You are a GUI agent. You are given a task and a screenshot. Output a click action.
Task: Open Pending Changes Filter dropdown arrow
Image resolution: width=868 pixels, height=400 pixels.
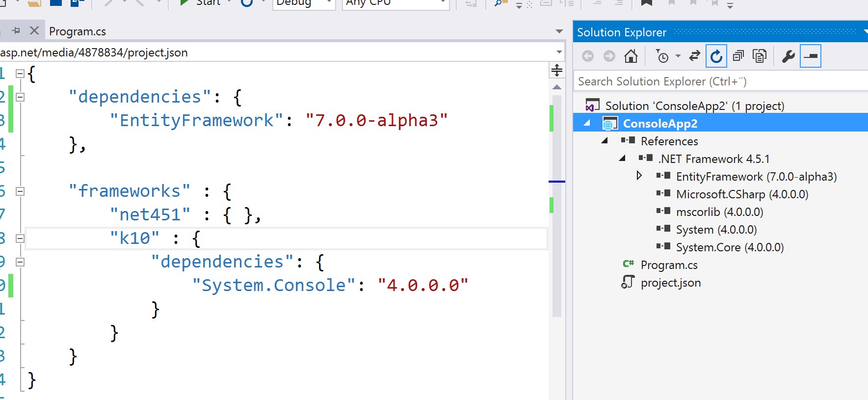[678, 56]
